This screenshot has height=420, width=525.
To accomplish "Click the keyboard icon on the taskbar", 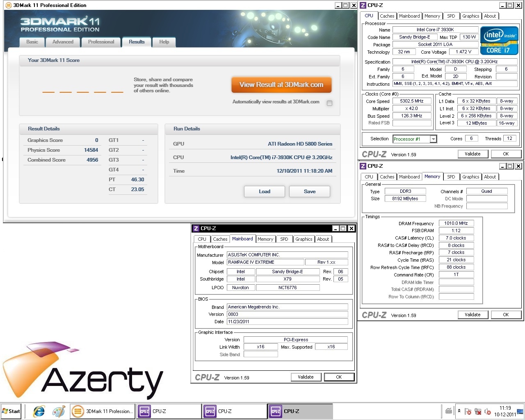I will pyautogui.click(x=449, y=411).
